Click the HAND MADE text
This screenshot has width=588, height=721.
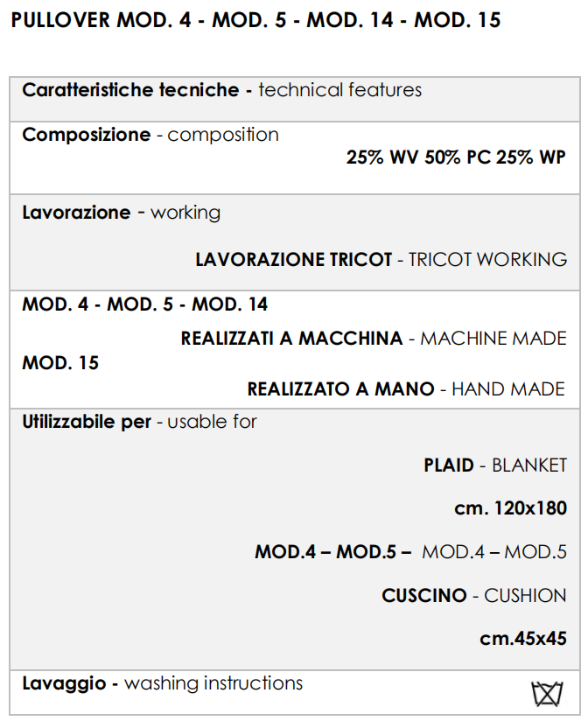pyautogui.click(x=508, y=388)
